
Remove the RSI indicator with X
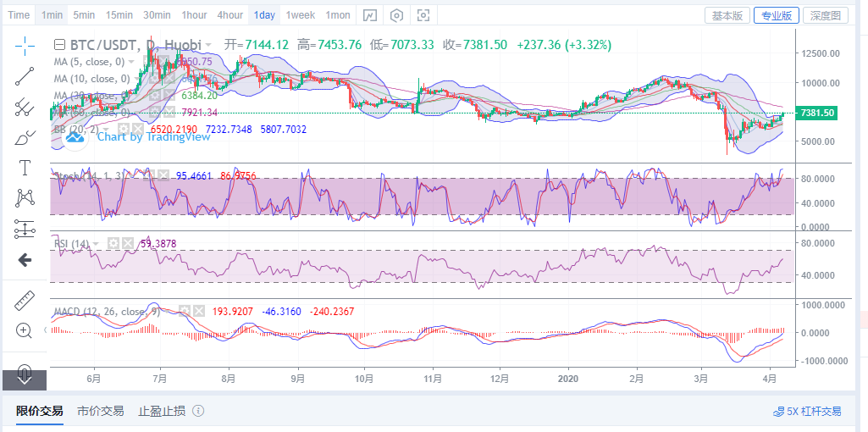click(x=128, y=244)
